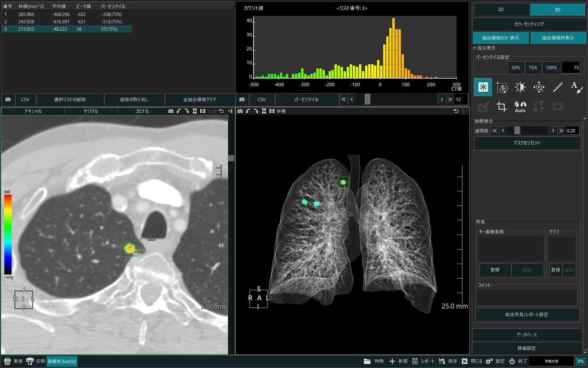Select the zoom and pan tool
Image resolution: width=588 pixels, height=368 pixels.
539,87
